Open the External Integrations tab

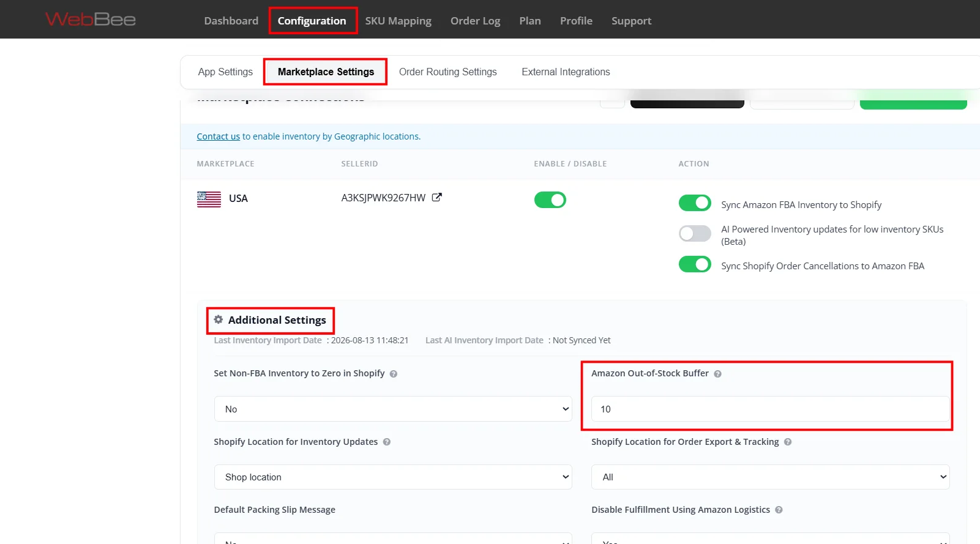566,72
